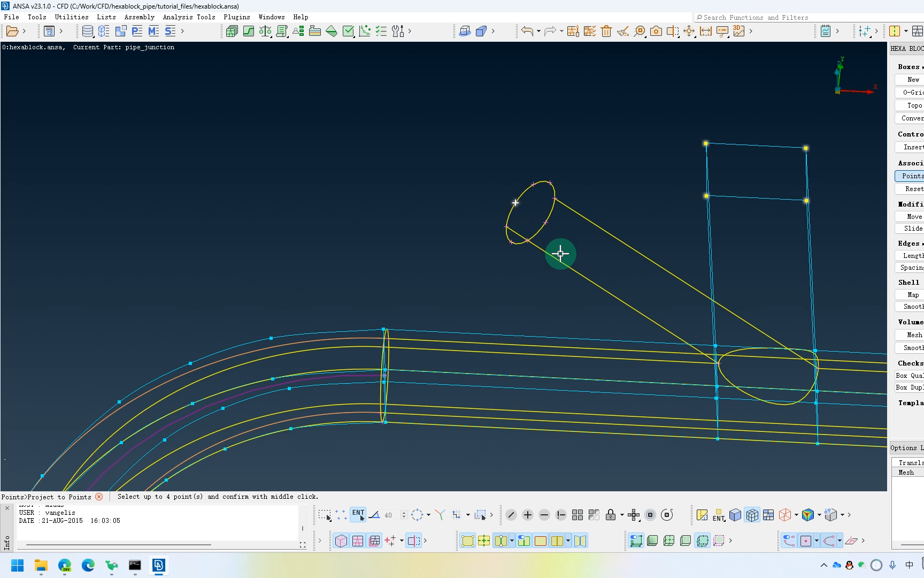Click the Open file folder icon
This screenshot has height=578, width=924.
(x=12, y=31)
